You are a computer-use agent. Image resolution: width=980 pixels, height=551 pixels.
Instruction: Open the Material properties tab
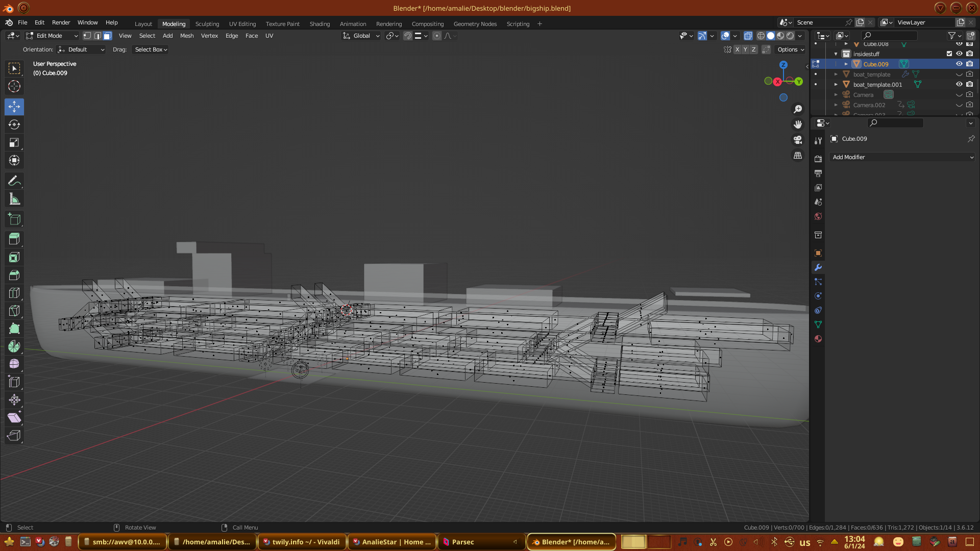(818, 339)
